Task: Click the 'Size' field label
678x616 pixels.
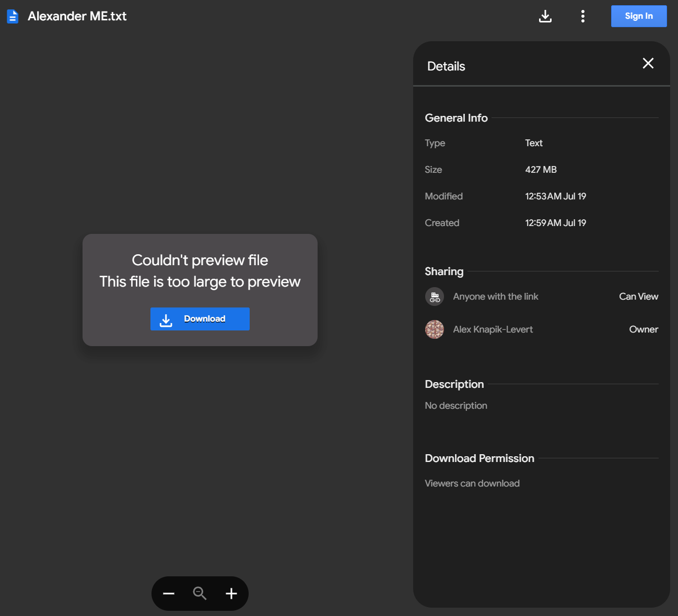Action: point(434,170)
